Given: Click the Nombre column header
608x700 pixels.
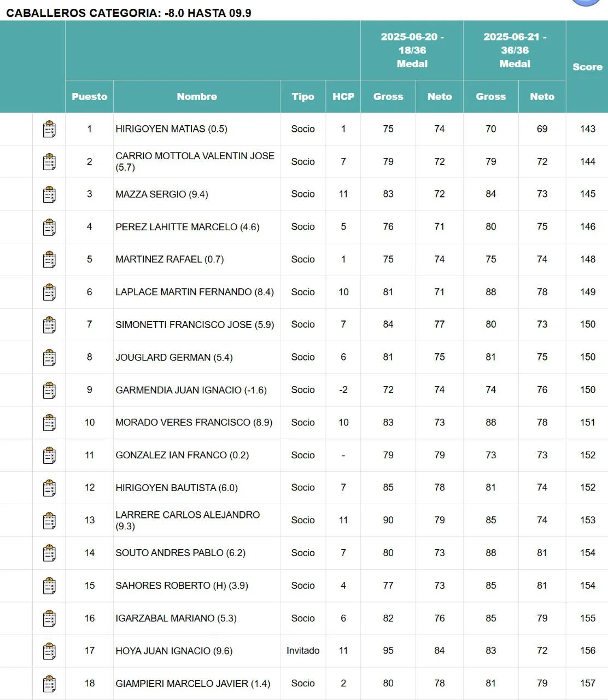Looking at the screenshot, I should [x=197, y=97].
